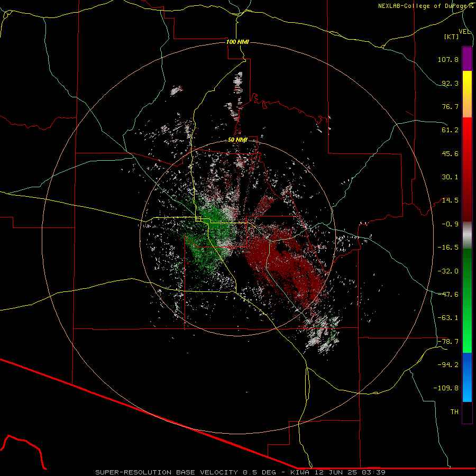Click the 14.5 velocity scale value
The image size is (476, 476).
(450, 200)
